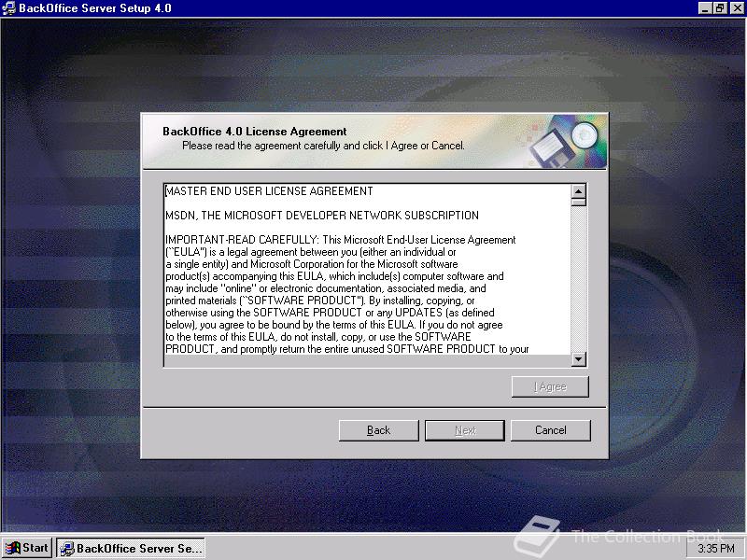Select BackOffice Server Se... taskbar button
This screenshot has width=747, height=560.
tap(131, 548)
